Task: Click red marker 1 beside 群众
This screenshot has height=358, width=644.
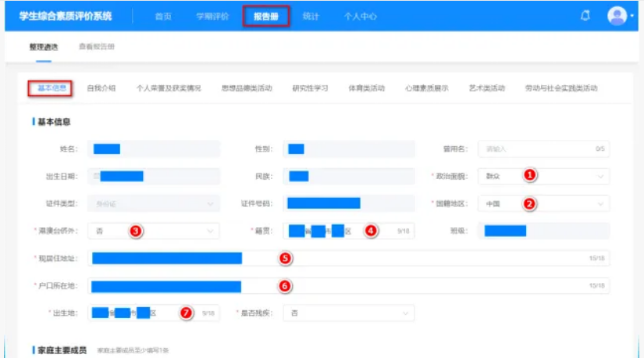Action: (530, 176)
